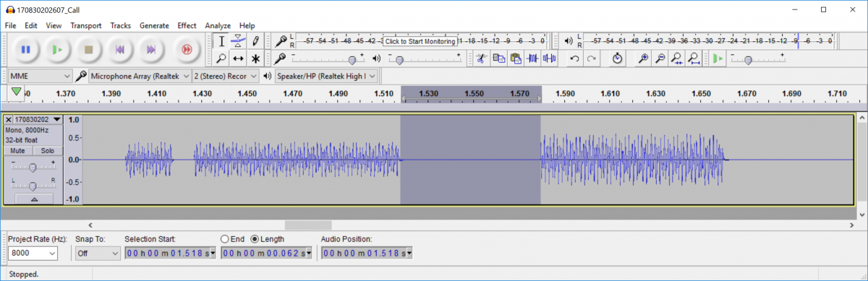Skip to end of the track
This screenshot has width=868, height=281.
[152, 50]
